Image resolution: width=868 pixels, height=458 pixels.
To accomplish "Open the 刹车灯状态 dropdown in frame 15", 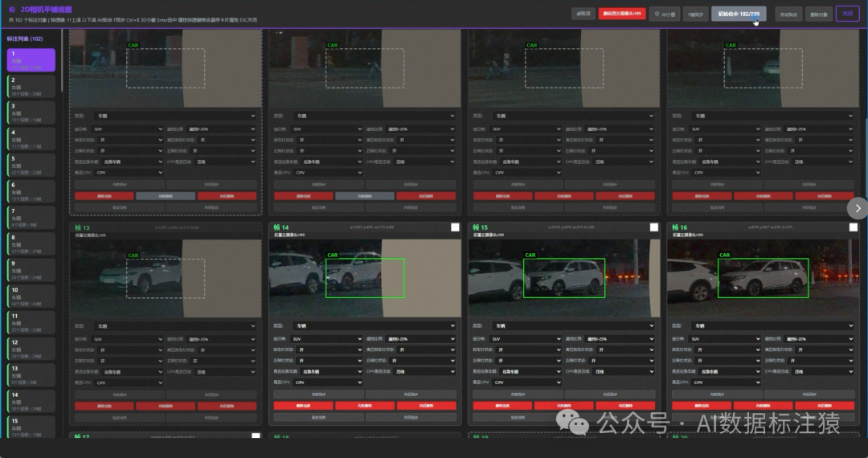I will 530,350.
